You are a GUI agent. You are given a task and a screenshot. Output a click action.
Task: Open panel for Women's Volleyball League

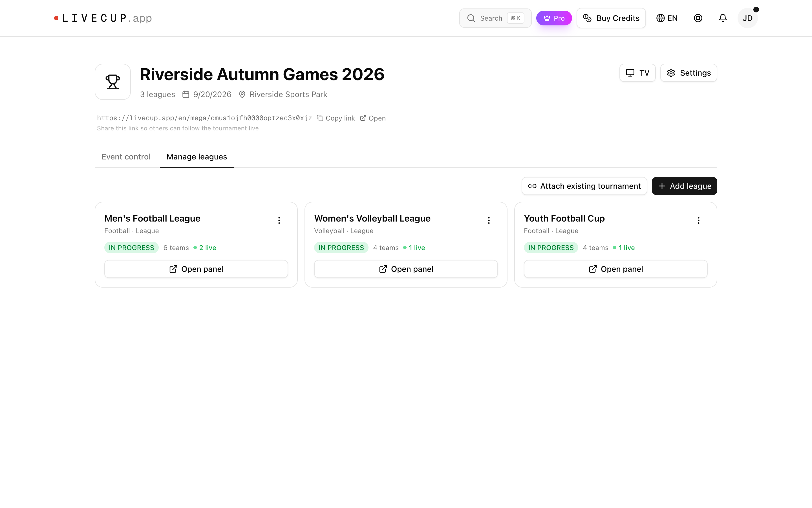coord(406,269)
